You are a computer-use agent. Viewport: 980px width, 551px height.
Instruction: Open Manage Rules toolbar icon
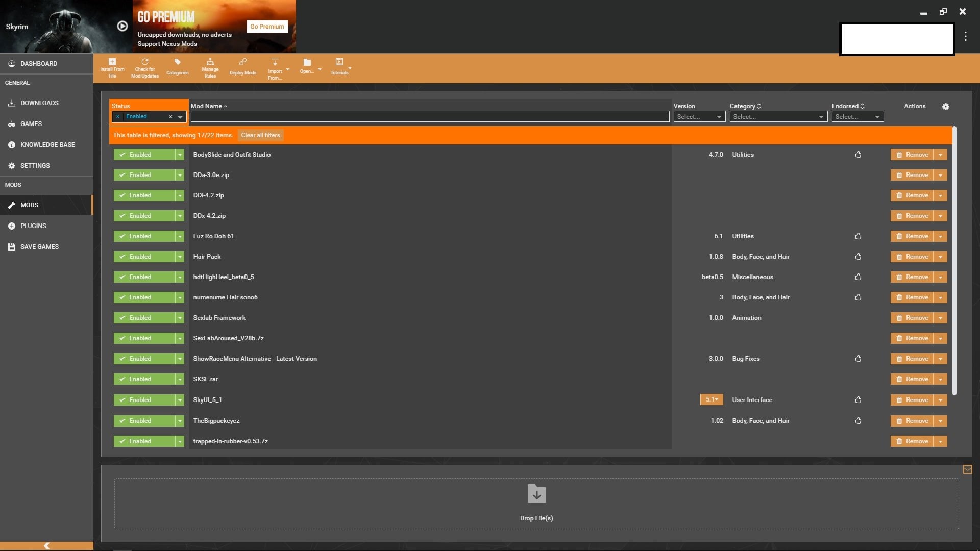pos(210,62)
